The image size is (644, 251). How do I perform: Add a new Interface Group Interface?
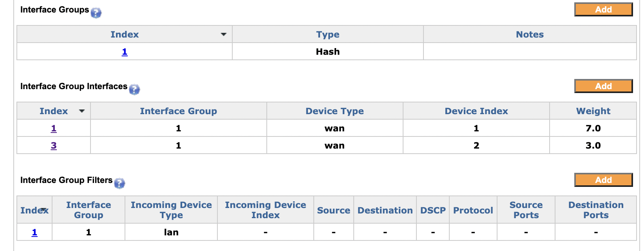click(603, 86)
